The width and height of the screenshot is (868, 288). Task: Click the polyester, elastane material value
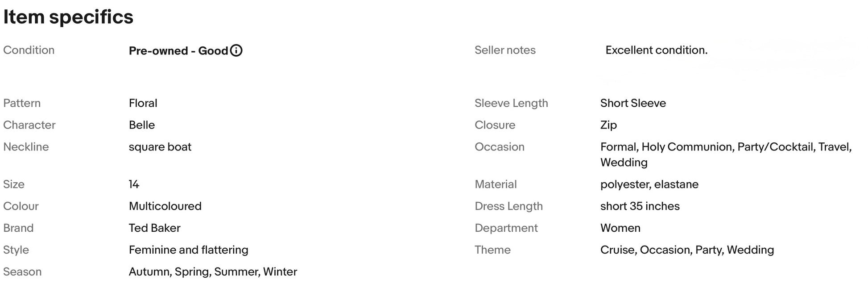649,184
